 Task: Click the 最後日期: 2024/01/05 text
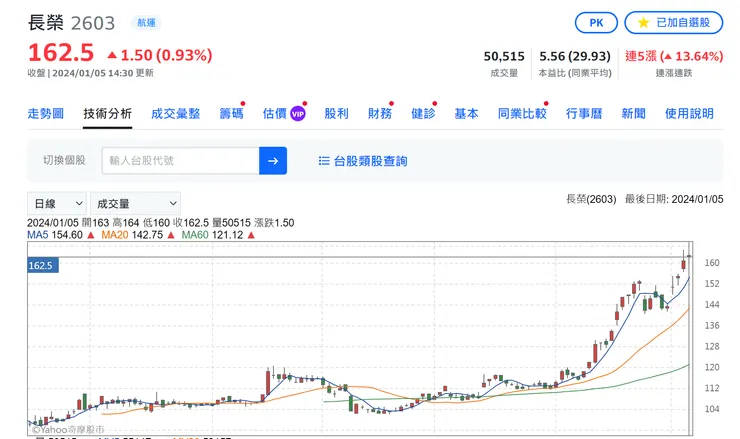tap(674, 199)
